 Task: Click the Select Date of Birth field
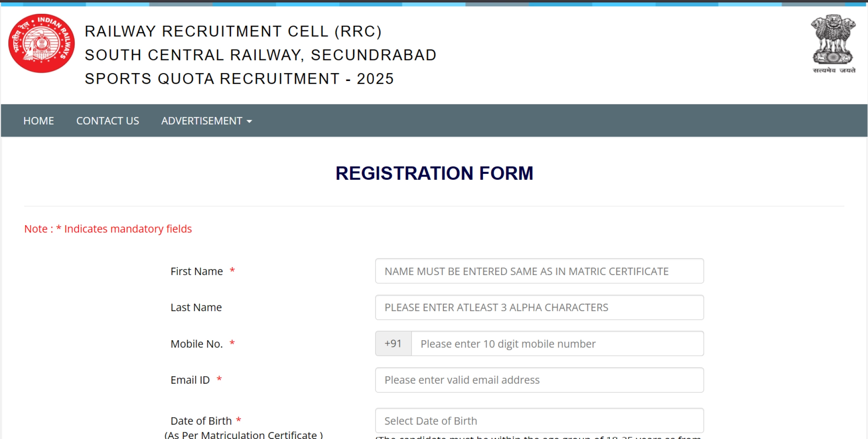point(539,420)
